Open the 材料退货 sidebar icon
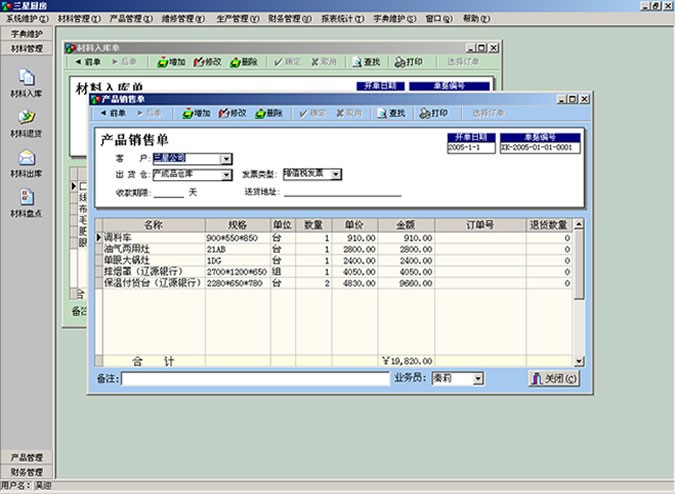This screenshot has width=675, height=494. coord(27,121)
